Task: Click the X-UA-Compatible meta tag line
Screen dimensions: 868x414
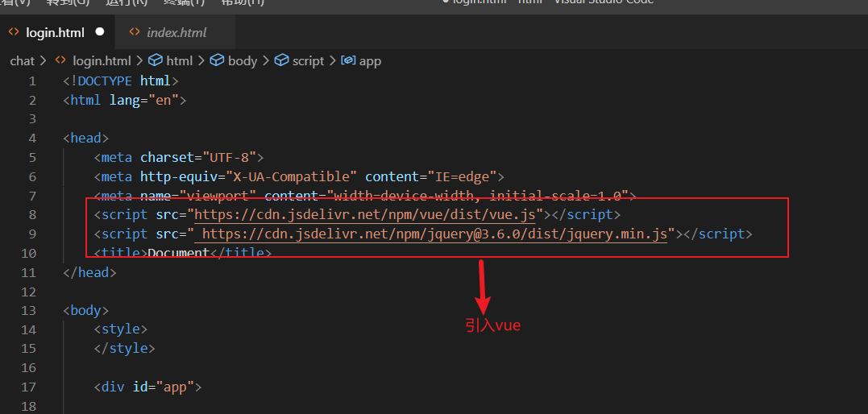Action: pos(300,177)
